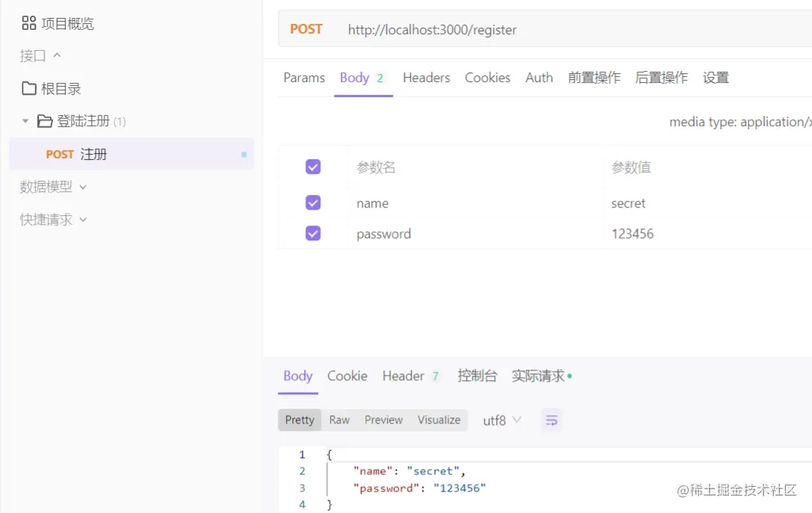Click the 登陆注册 open folder icon
The width and height of the screenshot is (812, 513).
pyautogui.click(x=45, y=121)
